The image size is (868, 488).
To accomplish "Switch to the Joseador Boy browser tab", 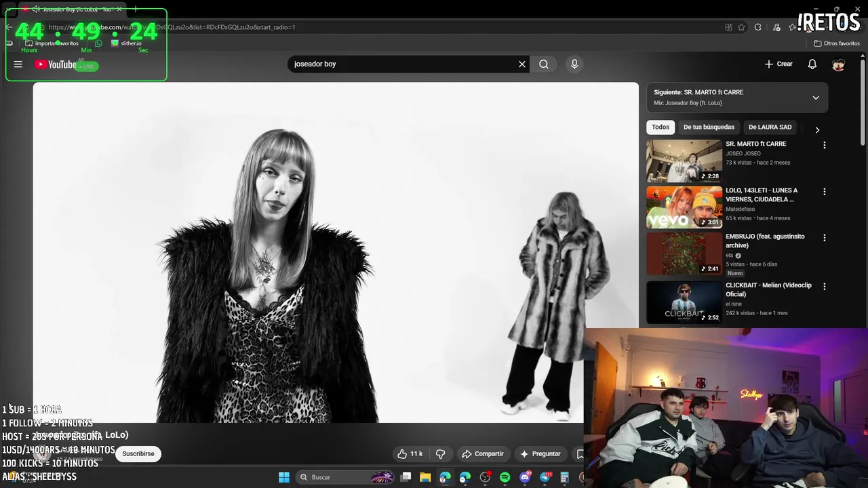I will click(x=71, y=9).
